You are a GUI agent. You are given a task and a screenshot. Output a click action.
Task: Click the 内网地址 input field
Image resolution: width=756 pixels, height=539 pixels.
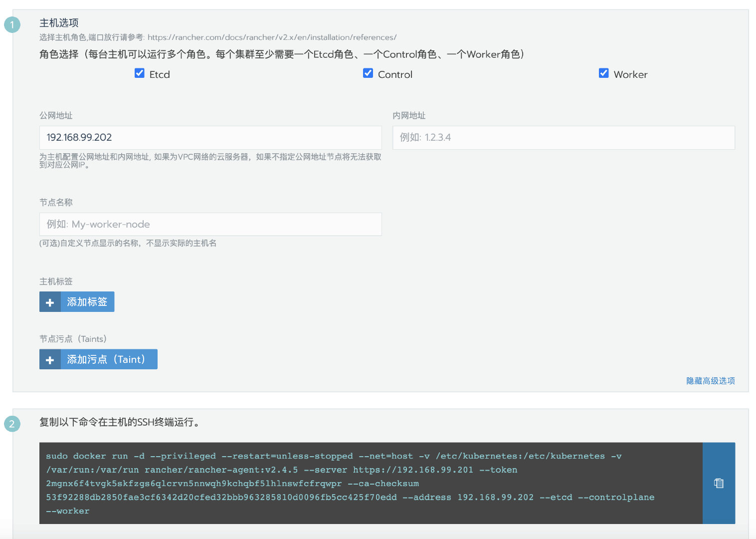point(564,138)
